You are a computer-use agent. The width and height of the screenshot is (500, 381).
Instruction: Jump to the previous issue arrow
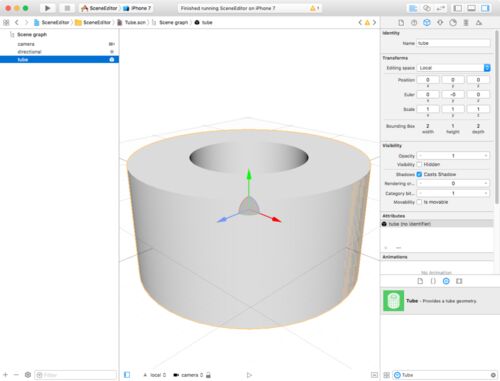(360, 22)
